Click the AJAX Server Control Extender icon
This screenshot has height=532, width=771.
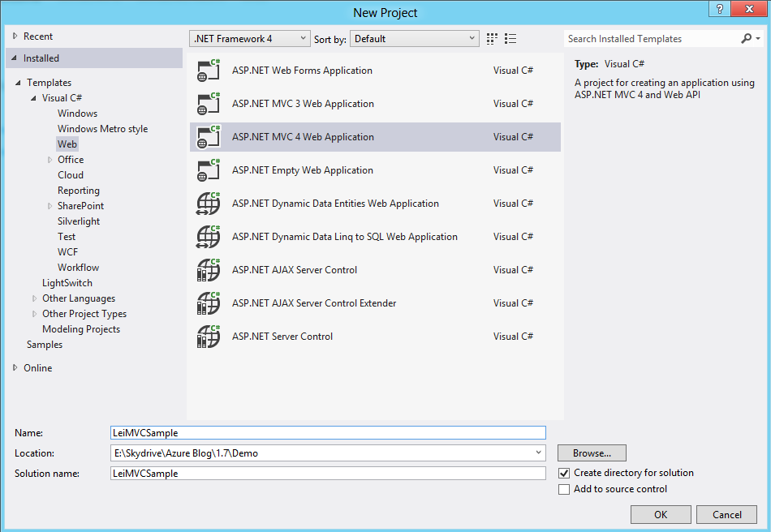[208, 303]
